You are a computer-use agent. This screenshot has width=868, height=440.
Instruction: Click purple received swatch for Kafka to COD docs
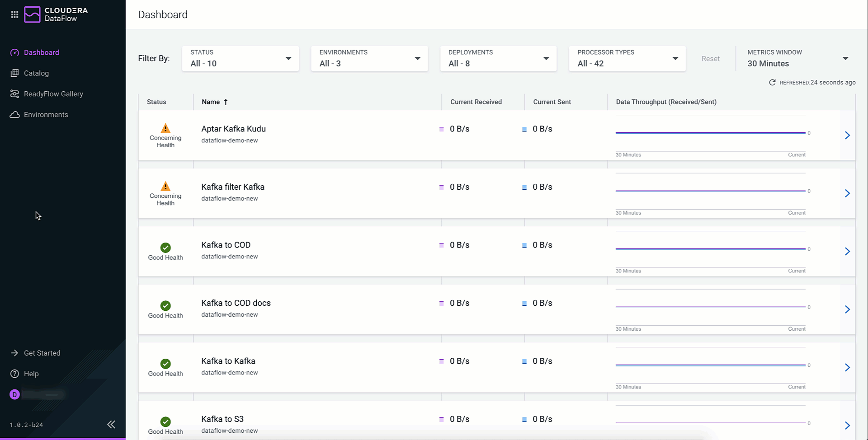(442, 303)
